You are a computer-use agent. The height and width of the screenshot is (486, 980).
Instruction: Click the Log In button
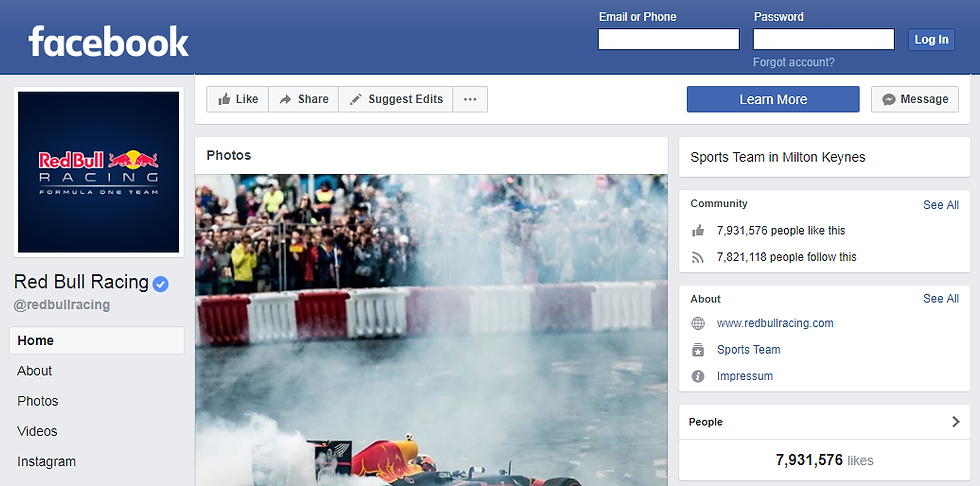coord(931,39)
